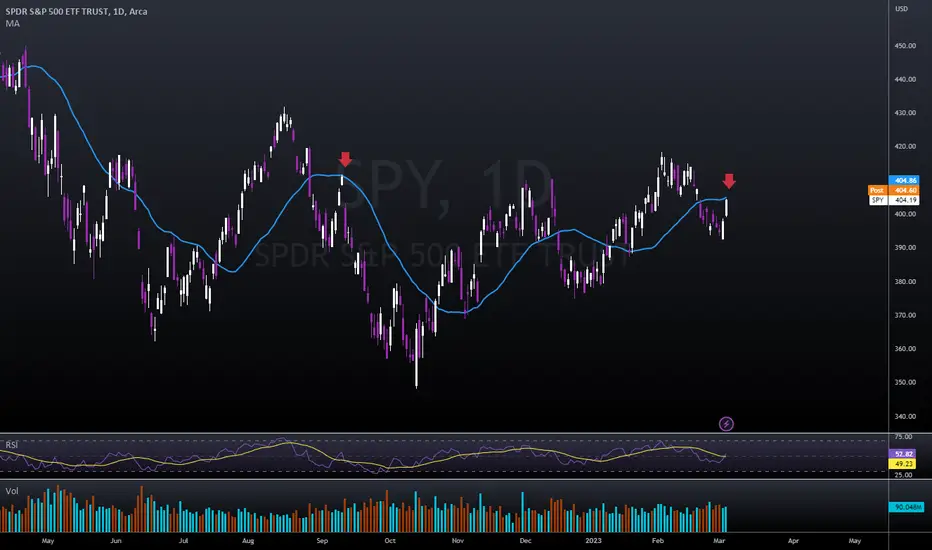Click the 390.00 price axis label

click(x=905, y=247)
